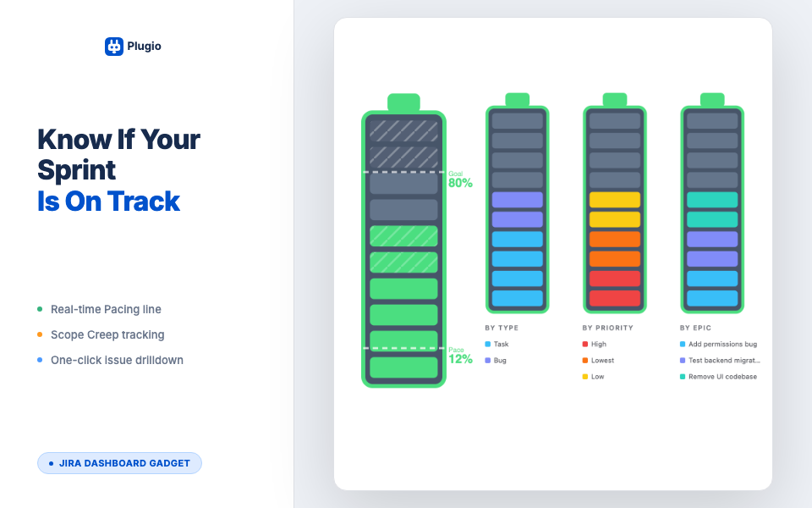Click the Test backend migrat... label
Screen dimensions: 812x508
725,361
